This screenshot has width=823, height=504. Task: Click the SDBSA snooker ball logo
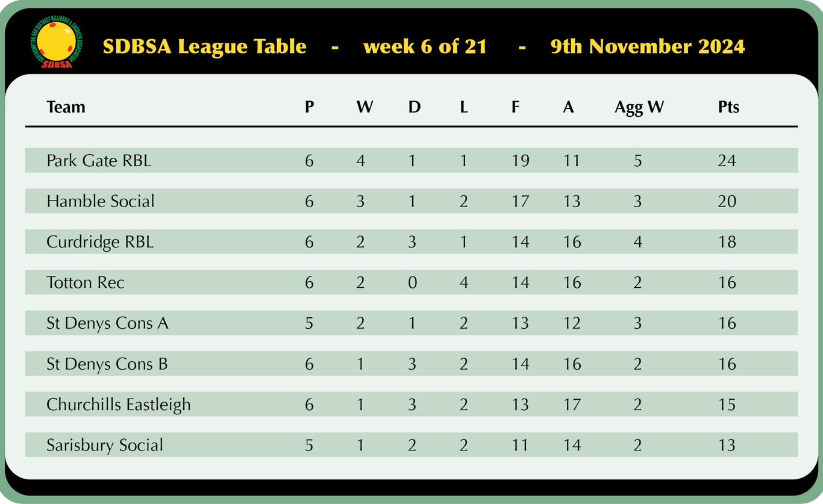pyautogui.click(x=55, y=43)
